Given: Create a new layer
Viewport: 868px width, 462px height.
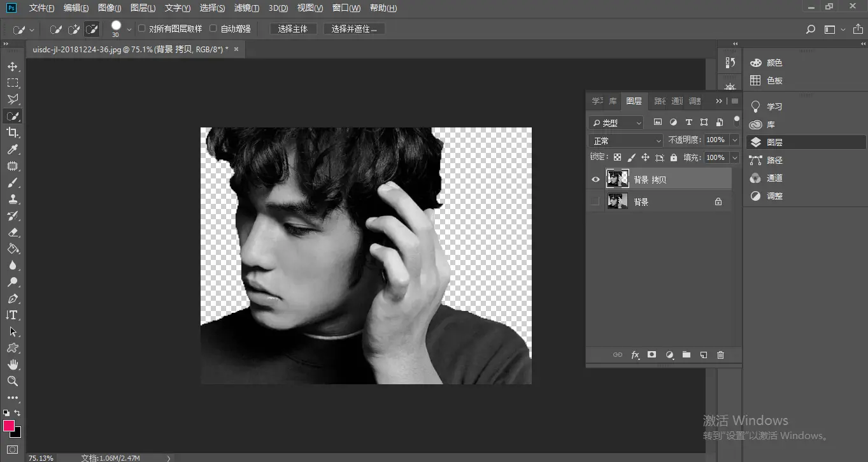Looking at the screenshot, I should click(704, 355).
